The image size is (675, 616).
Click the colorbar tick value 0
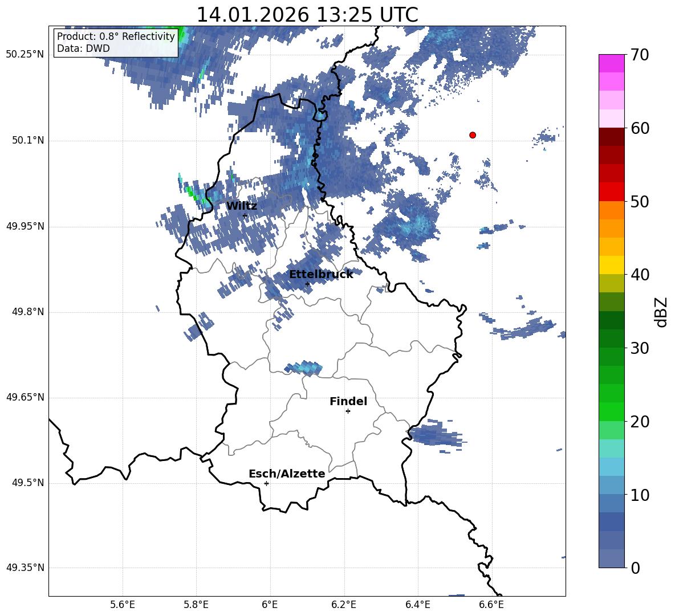click(x=635, y=568)
